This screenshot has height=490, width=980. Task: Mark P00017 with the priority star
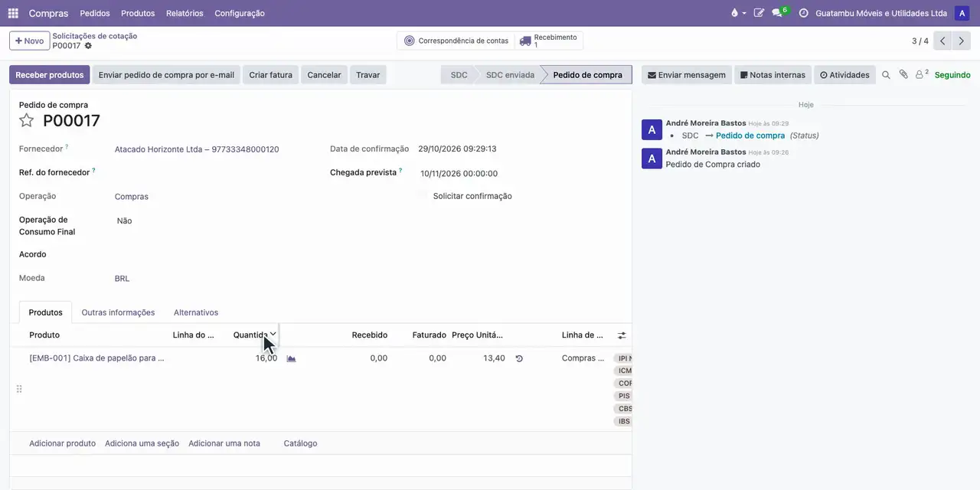(x=27, y=120)
